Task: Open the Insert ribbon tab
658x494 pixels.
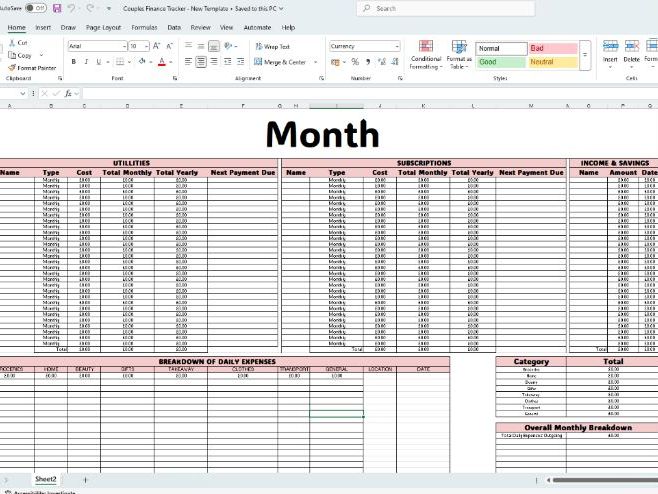Action: tap(43, 27)
